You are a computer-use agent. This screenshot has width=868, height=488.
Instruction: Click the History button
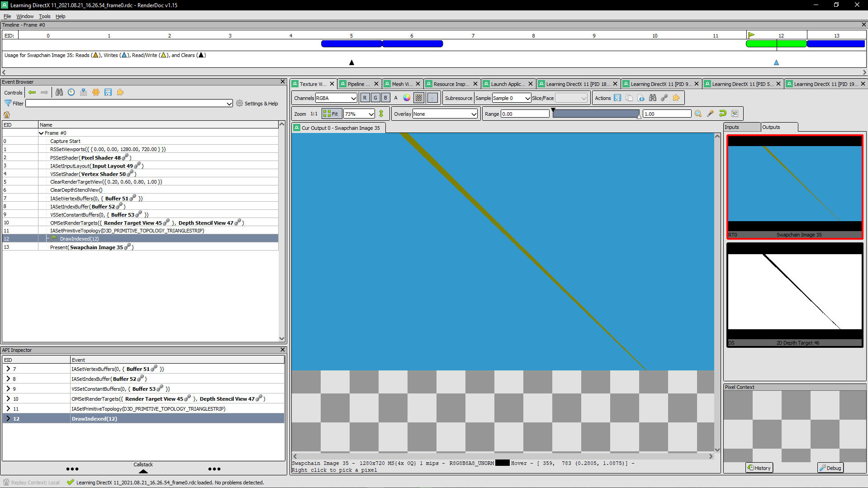(759, 468)
